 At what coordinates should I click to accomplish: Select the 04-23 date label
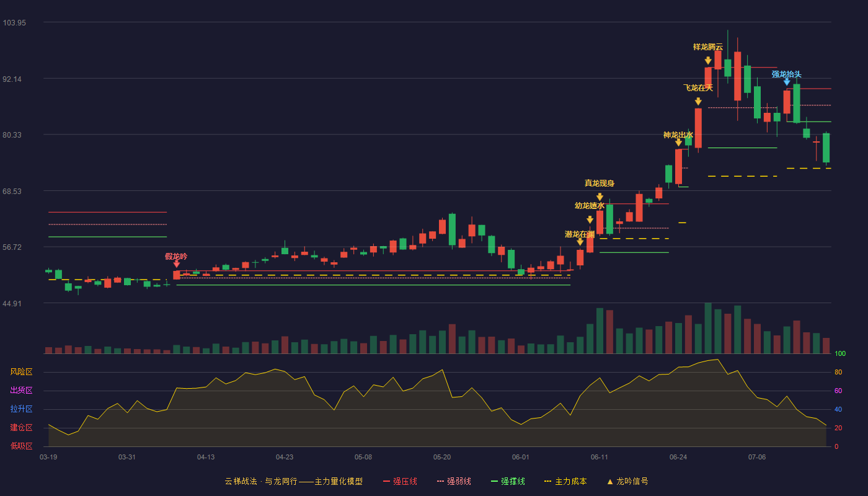(285, 457)
